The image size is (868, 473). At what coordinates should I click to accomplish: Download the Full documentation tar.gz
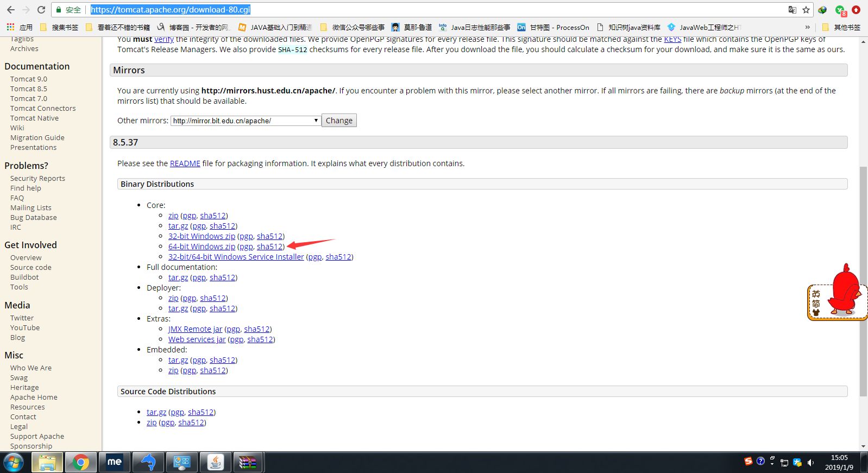(178, 278)
